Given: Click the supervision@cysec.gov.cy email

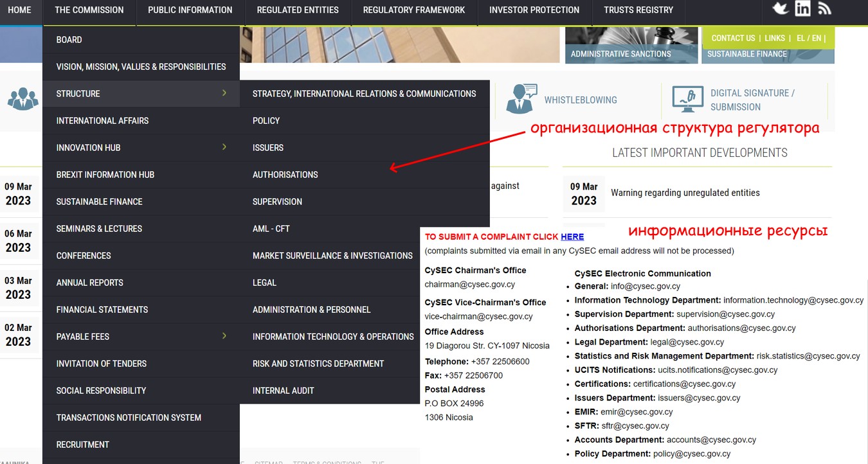Looking at the screenshot, I should 726,315.
